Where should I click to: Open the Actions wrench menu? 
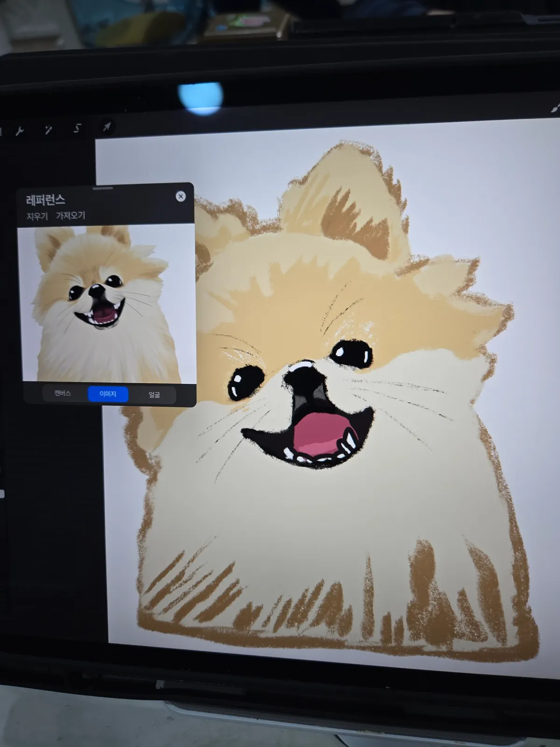click(20, 131)
